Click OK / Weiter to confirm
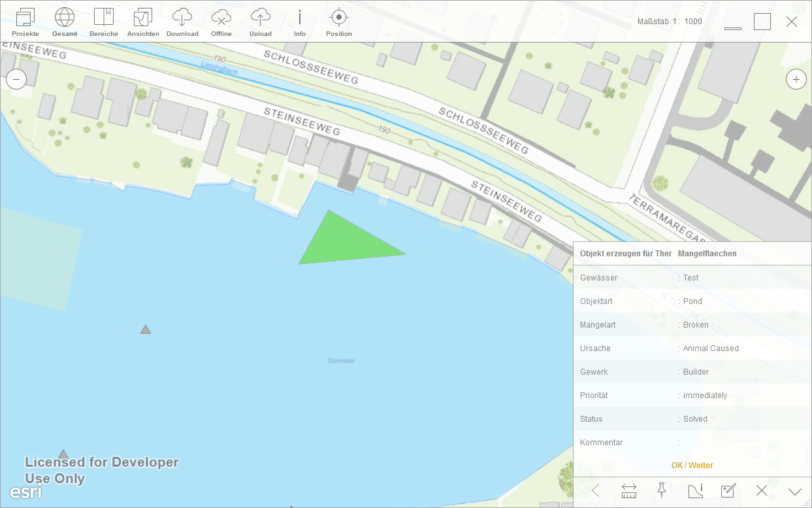 [x=692, y=466]
